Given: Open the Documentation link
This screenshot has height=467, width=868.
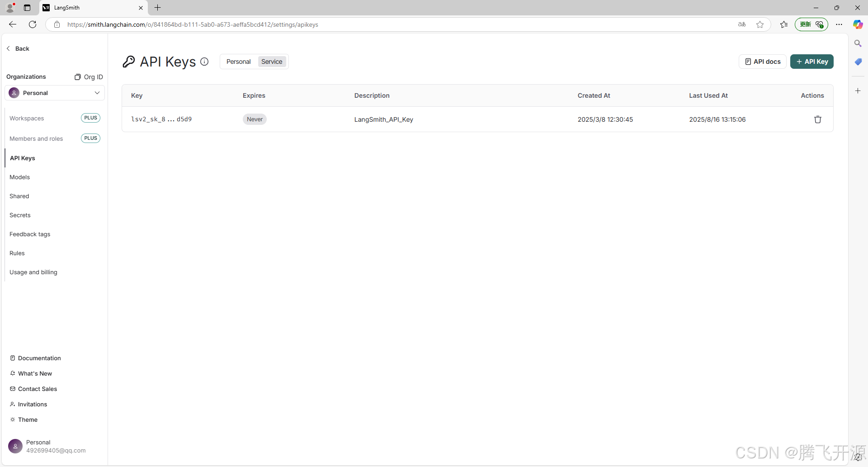Looking at the screenshot, I should (35, 358).
